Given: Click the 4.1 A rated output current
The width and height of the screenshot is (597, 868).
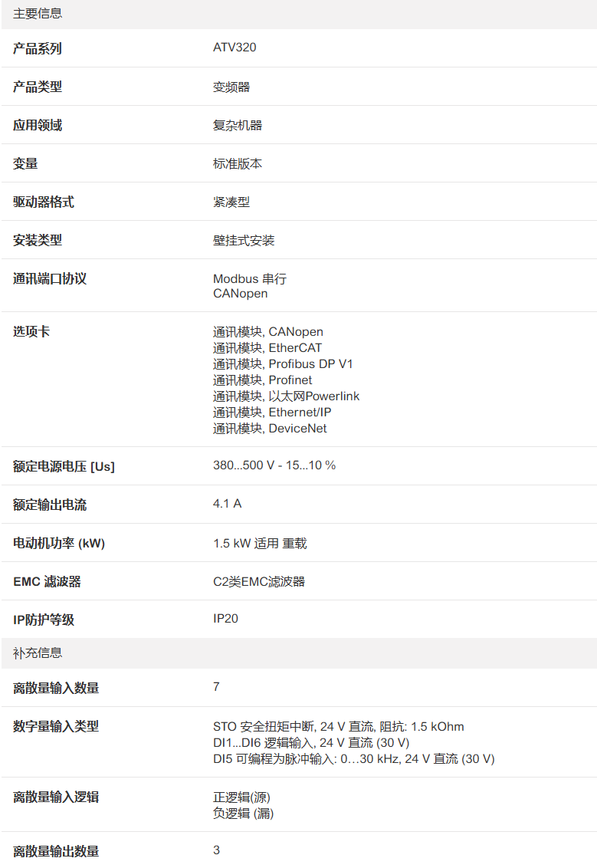Looking at the screenshot, I should click(x=227, y=504).
